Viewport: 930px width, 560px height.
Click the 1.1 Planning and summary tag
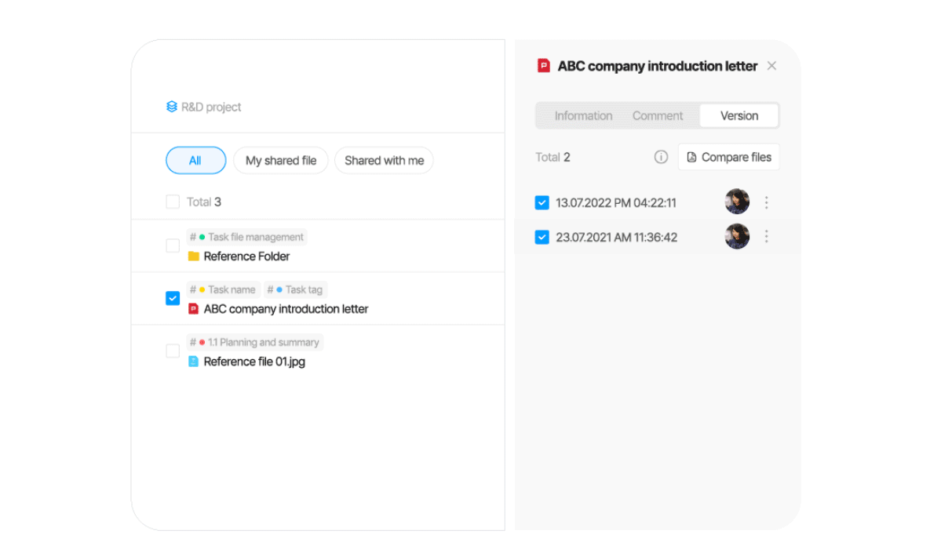(x=254, y=343)
